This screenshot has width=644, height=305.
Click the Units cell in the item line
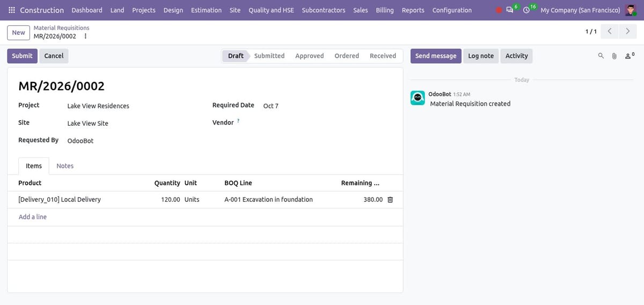pos(201,200)
